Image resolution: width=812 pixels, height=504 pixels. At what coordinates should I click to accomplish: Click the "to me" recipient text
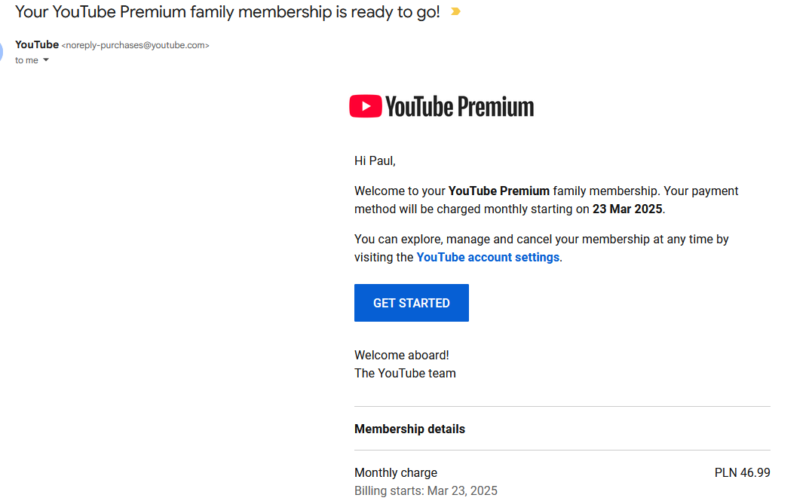26,60
